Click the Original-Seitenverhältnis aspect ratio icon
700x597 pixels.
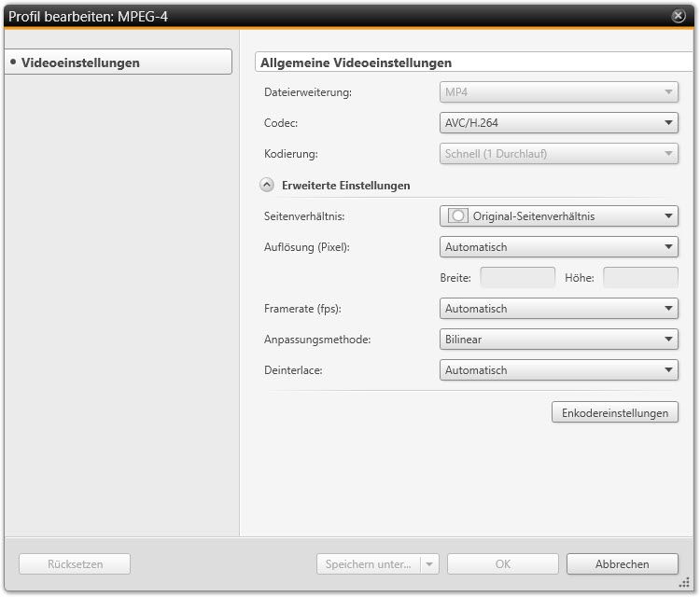click(x=457, y=216)
